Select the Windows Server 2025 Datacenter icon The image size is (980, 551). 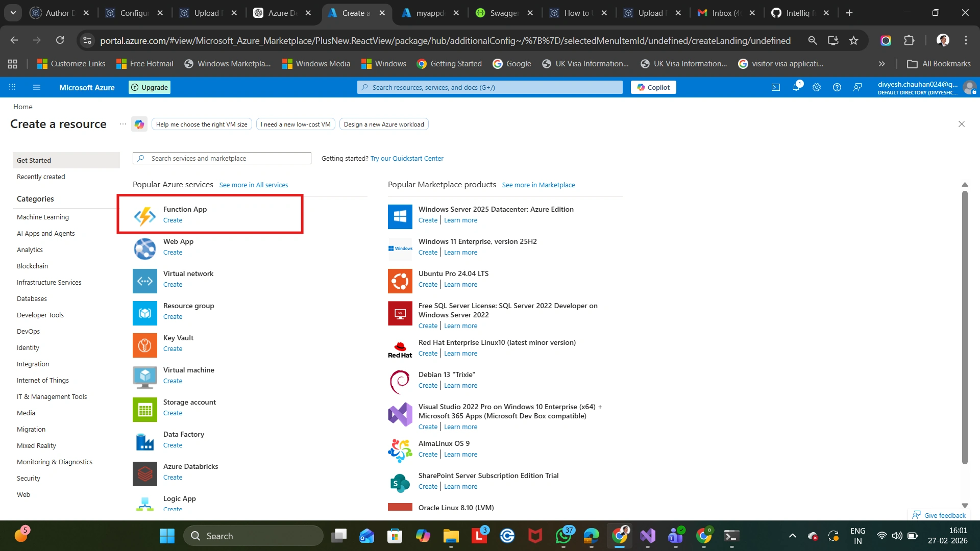pos(400,216)
